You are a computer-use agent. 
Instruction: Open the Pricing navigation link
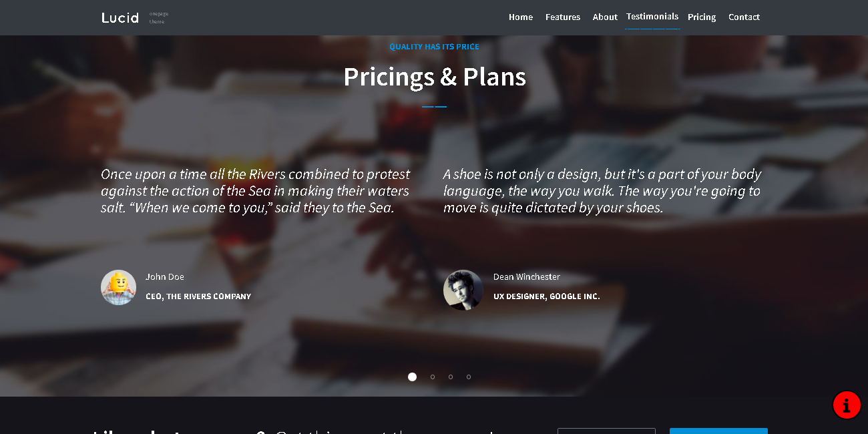[702, 17]
